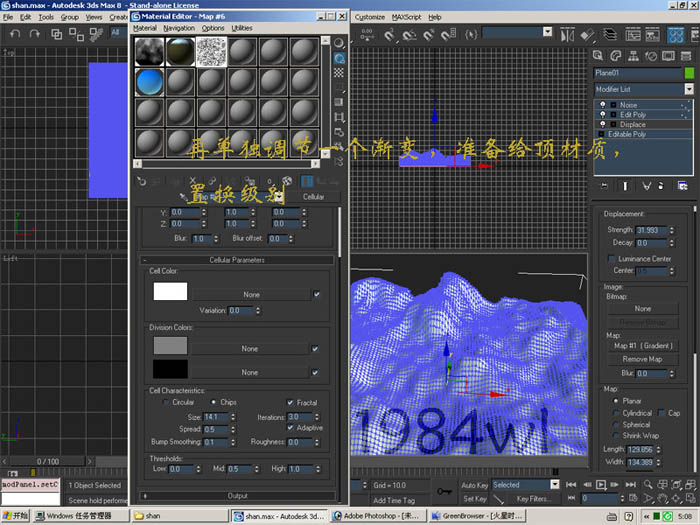Enable the Luminance Center checkbox
The width and height of the screenshot is (700, 525).
click(612, 259)
